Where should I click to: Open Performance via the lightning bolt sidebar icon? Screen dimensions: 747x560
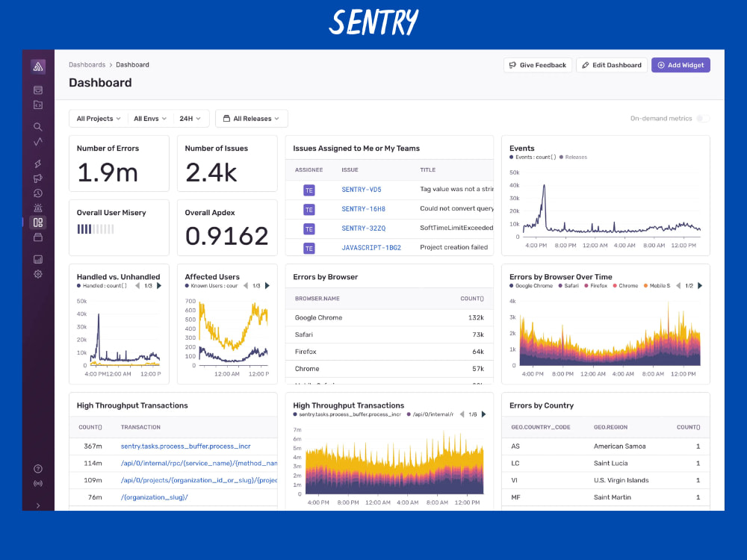(38, 164)
